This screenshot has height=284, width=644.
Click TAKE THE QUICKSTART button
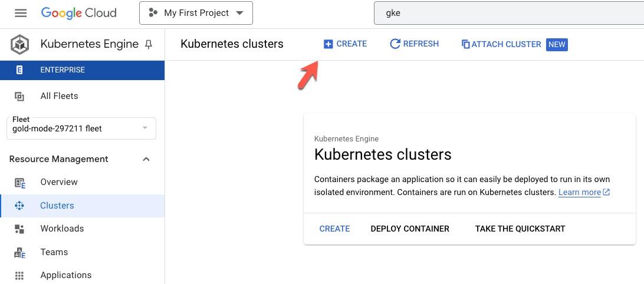coord(520,229)
